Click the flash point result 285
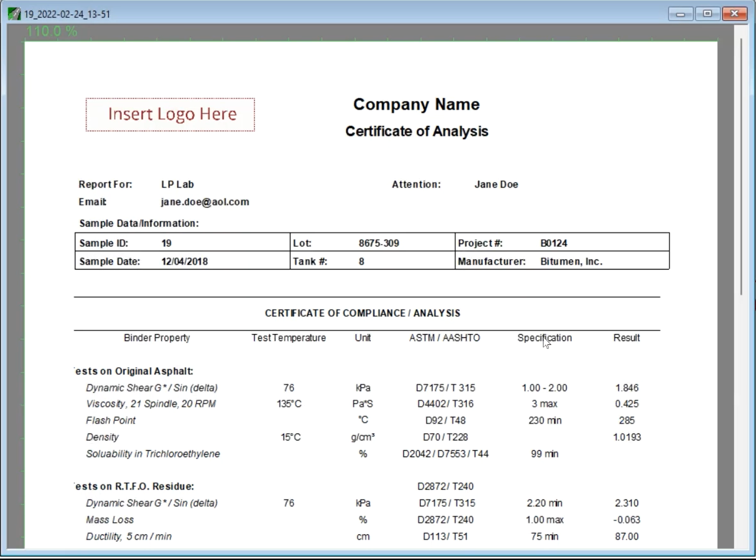This screenshot has height=560, width=756. coord(627,420)
